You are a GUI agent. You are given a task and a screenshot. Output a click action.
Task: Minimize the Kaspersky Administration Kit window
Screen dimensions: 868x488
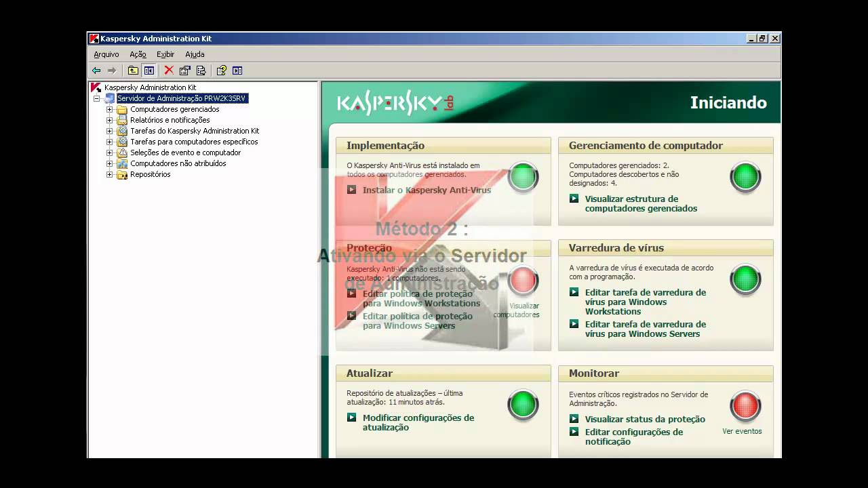point(752,39)
